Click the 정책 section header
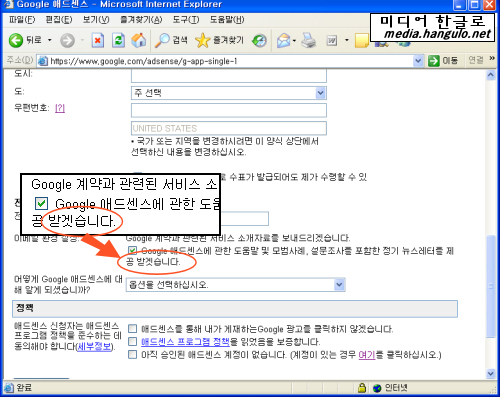 click(235, 308)
